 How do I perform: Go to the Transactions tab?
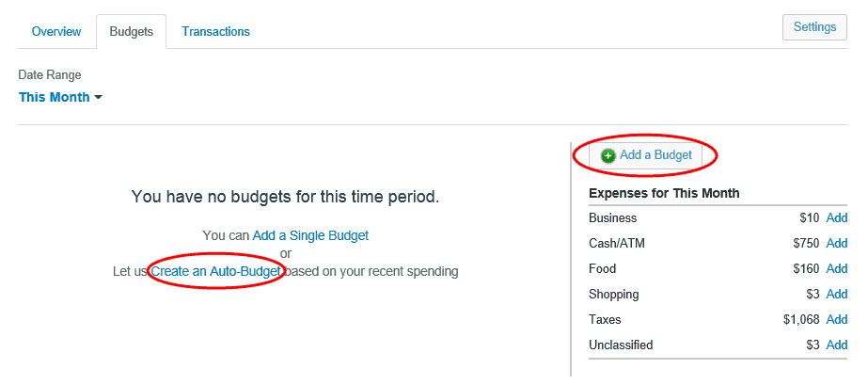point(216,32)
